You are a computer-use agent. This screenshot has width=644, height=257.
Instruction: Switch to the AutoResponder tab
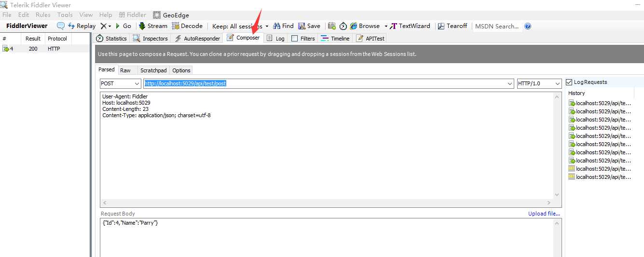coord(197,39)
